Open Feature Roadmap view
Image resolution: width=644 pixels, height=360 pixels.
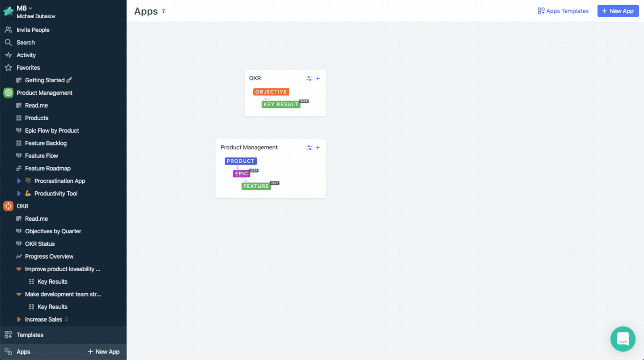pyautogui.click(x=48, y=168)
